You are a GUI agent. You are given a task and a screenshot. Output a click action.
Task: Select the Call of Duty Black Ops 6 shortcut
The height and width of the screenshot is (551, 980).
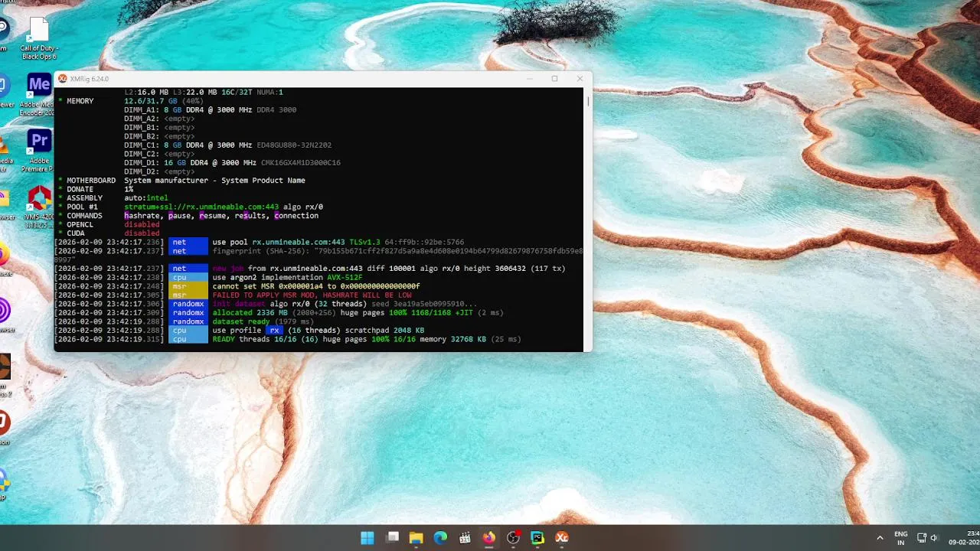(39, 38)
